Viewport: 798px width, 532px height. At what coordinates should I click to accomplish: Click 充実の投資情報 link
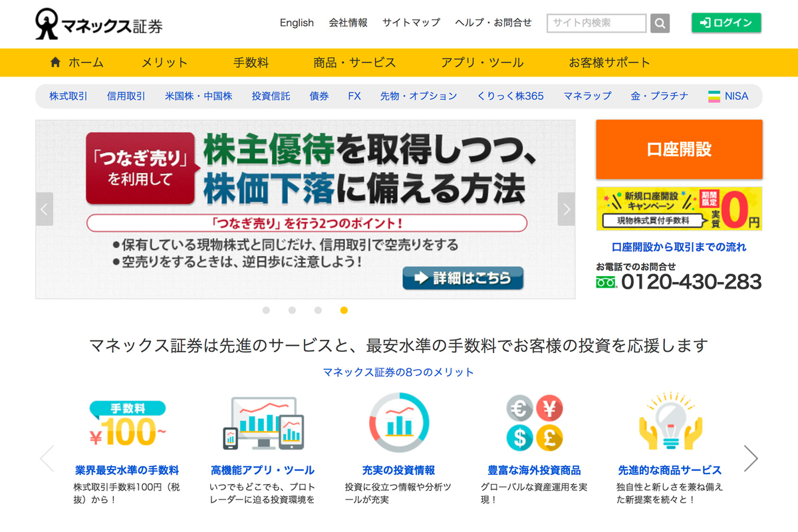pyautogui.click(x=399, y=470)
